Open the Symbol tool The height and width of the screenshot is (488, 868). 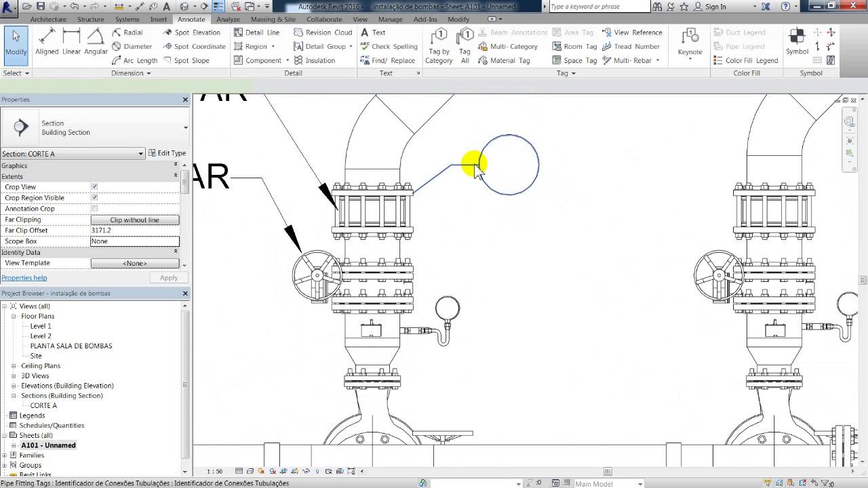(x=797, y=43)
